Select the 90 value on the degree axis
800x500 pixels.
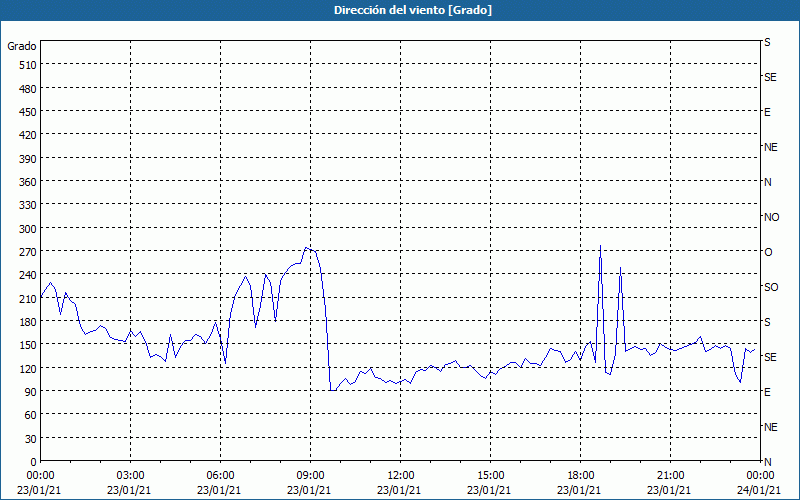(31, 392)
